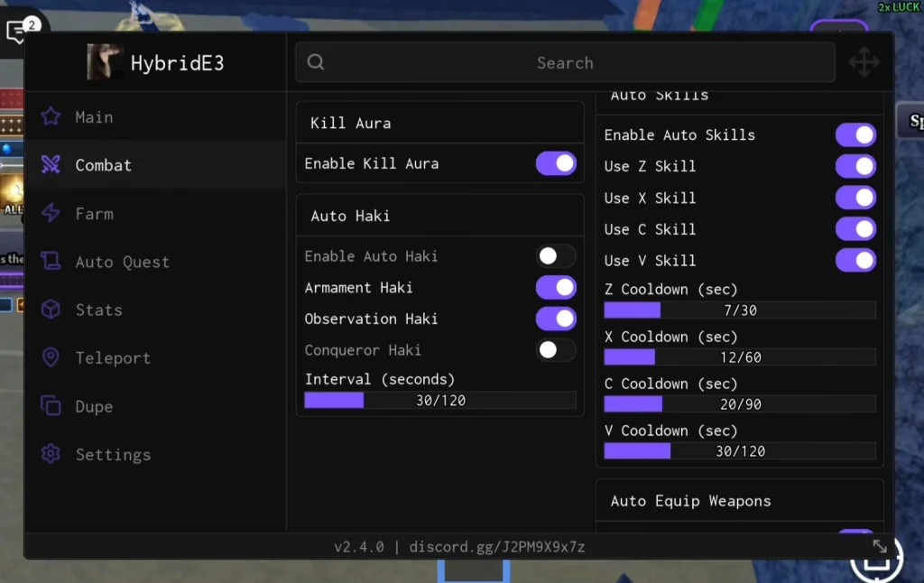Click the map pin Teleport icon
Image resolution: width=924 pixels, height=583 pixels.
tap(51, 357)
